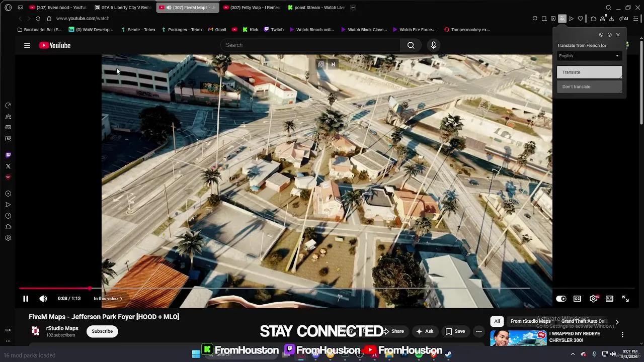
Task: Select the 'From rStudio Maps' chip
Action: tap(530, 321)
